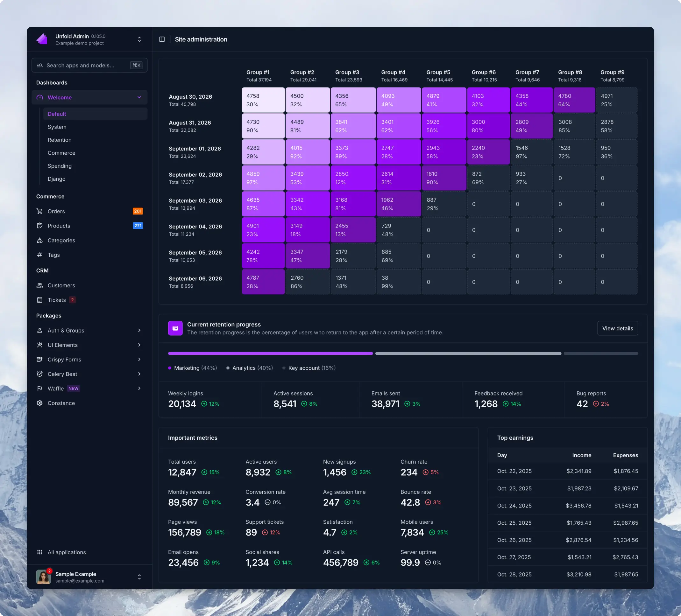This screenshot has width=681, height=616.
Task: Click the Sample Example avatar photo
Action: tap(43, 577)
